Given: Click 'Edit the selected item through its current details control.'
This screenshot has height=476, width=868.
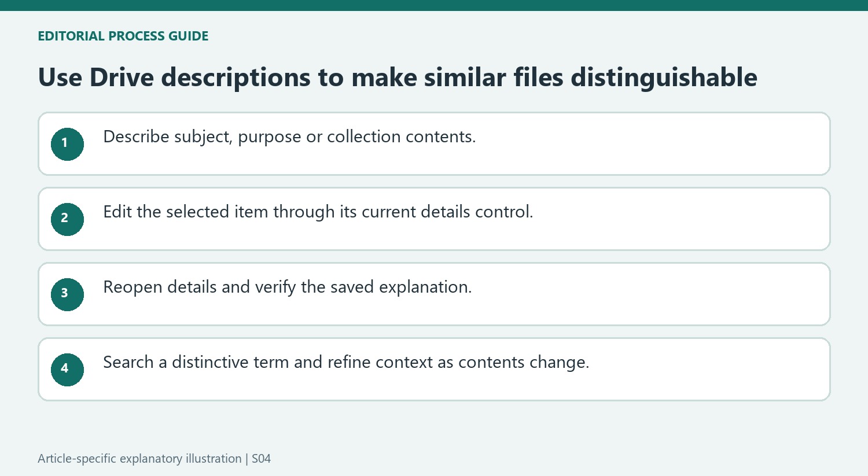Looking at the screenshot, I should point(318,212).
